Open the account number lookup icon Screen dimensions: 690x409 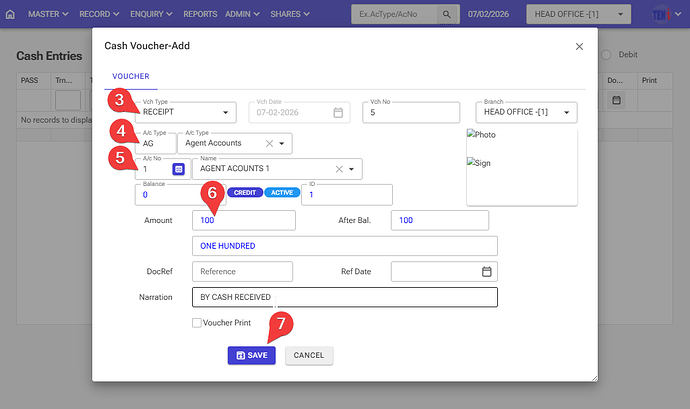point(178,169)
